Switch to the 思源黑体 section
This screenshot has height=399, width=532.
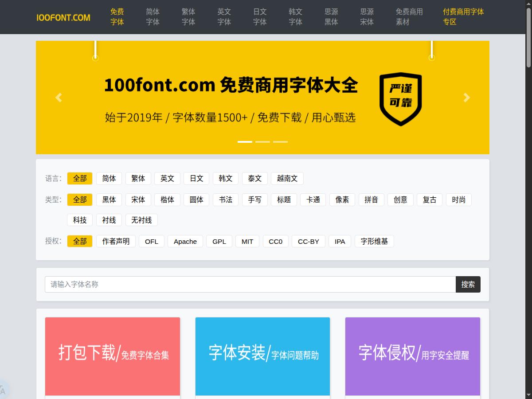pos(331,17)
